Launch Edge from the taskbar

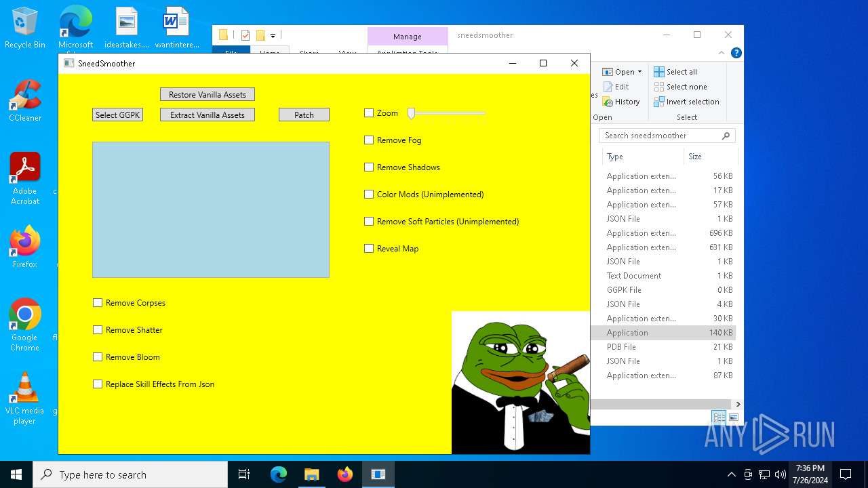click(x=279, y=474)
